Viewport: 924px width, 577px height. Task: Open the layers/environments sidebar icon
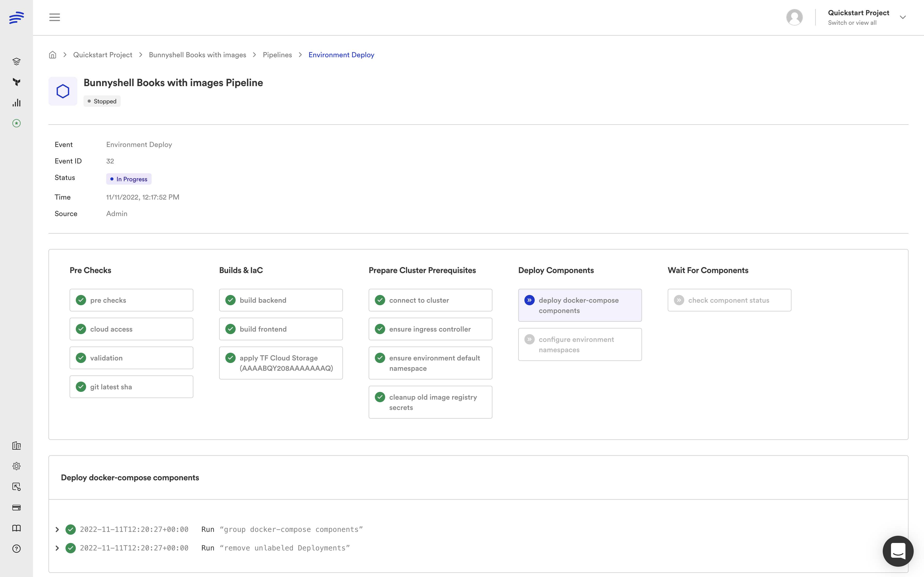click(x=16, y=61)
